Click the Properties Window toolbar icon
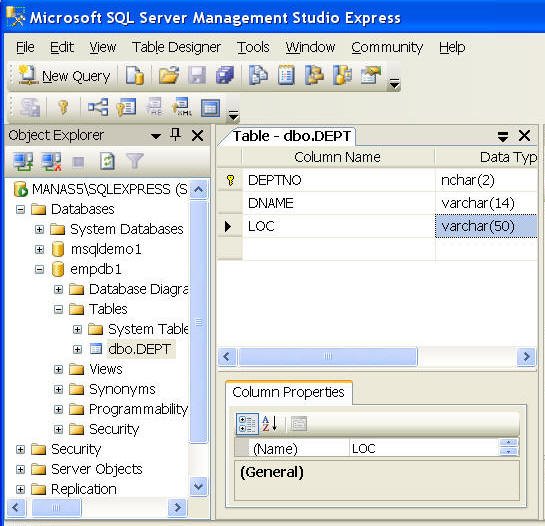 (x=371, y=75)
